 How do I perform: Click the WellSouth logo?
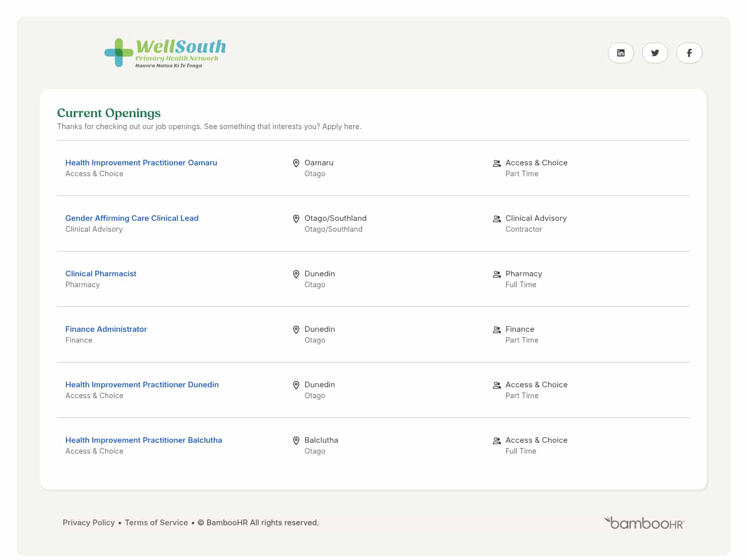point(165,52)
